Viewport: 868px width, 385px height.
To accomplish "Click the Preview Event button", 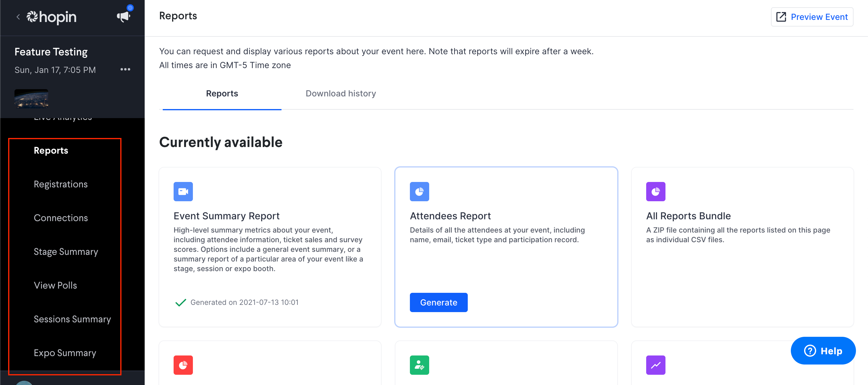I will (812, 17).
